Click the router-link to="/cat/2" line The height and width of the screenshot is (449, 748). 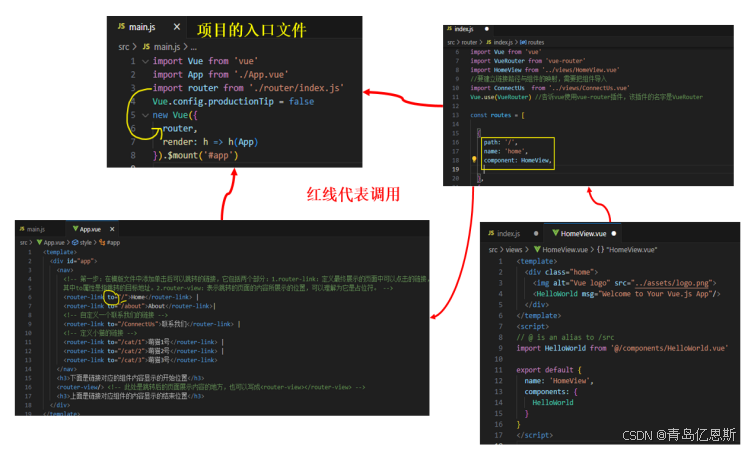click(143, 351)
